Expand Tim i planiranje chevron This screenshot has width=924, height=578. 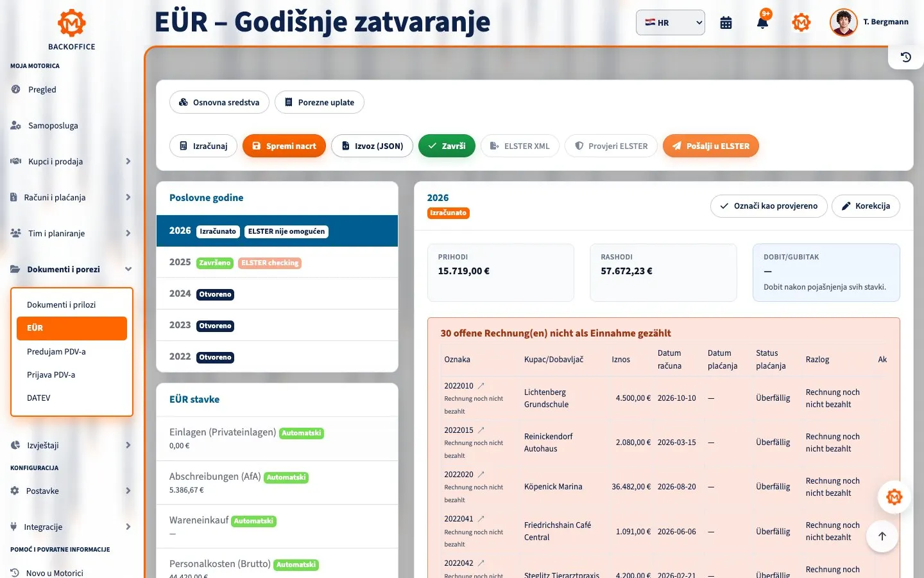(128, 233)
